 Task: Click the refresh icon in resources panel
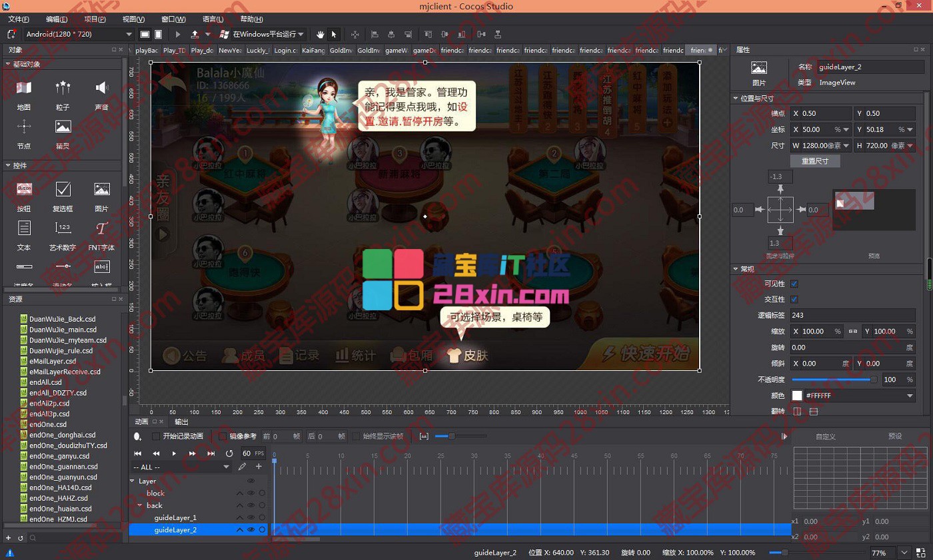pos(21,538)
